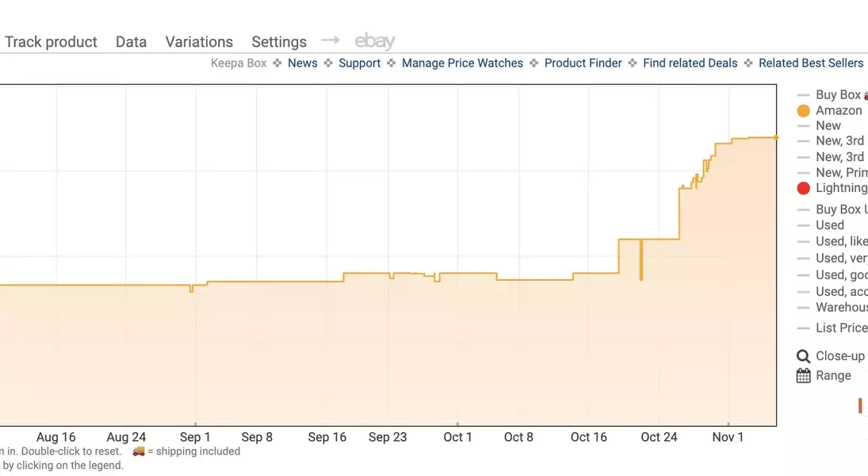Click the Range calendar icon
868x476 pixels.
pos(803,376)
